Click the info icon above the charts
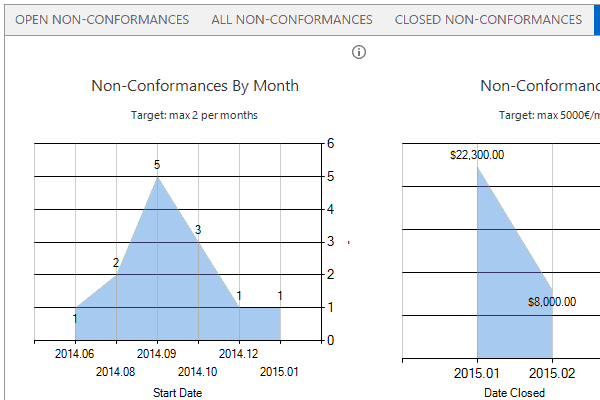Viewport: 600px width, 400px height. click(360, 52)
